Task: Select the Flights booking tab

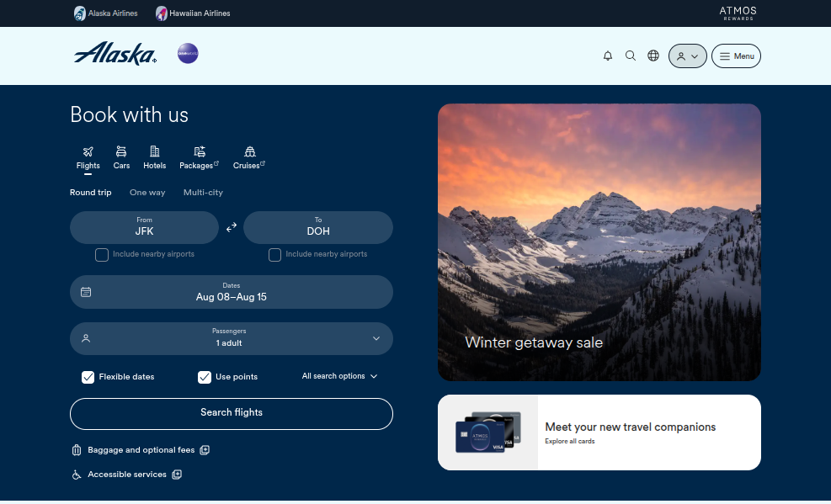Action: pos(88,158)
